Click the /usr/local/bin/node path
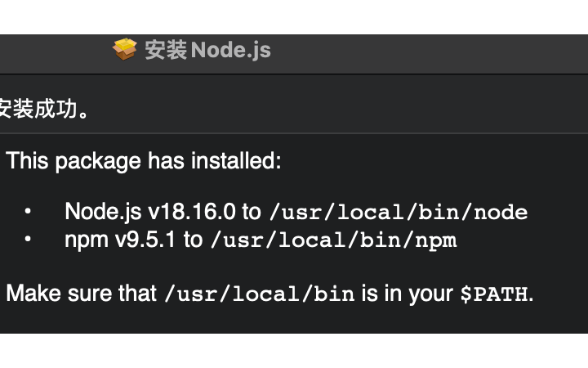Screen dimensions: 588x368 pos(399,212)
